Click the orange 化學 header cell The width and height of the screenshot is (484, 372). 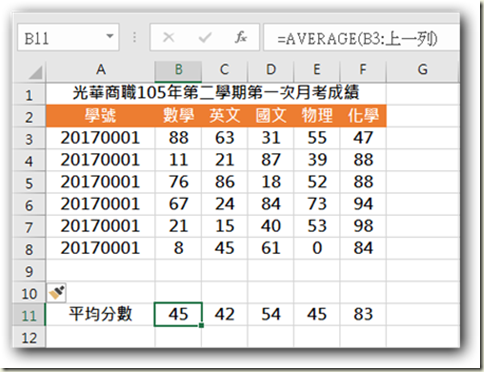tap(363, 116)
